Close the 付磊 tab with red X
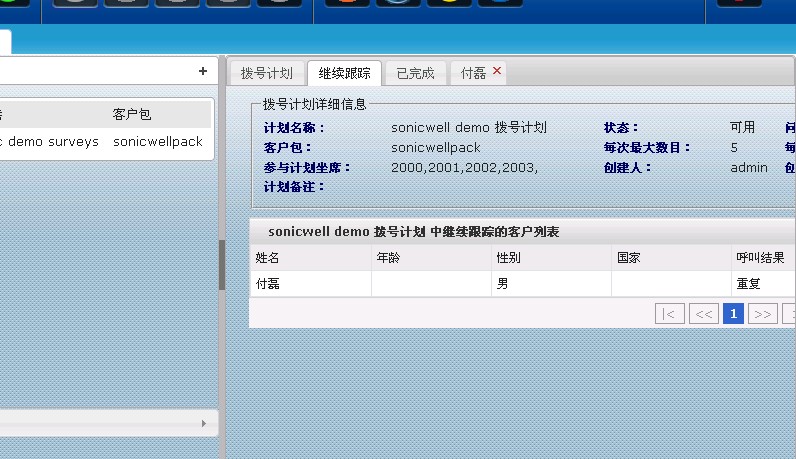This screenshot has width=796, height=459. tap(497, 71)
